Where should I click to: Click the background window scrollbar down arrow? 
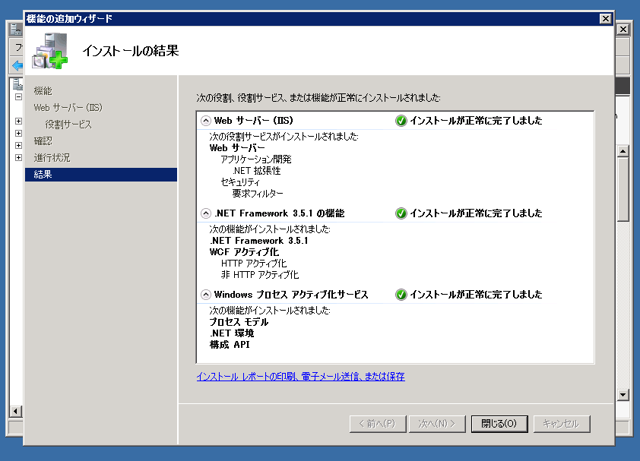623,394
